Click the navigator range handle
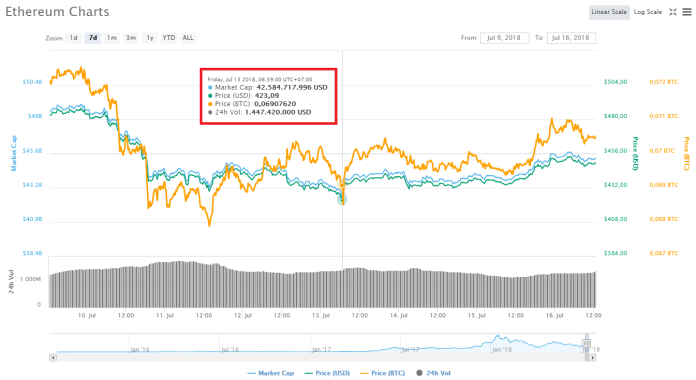 click(586, 343)
